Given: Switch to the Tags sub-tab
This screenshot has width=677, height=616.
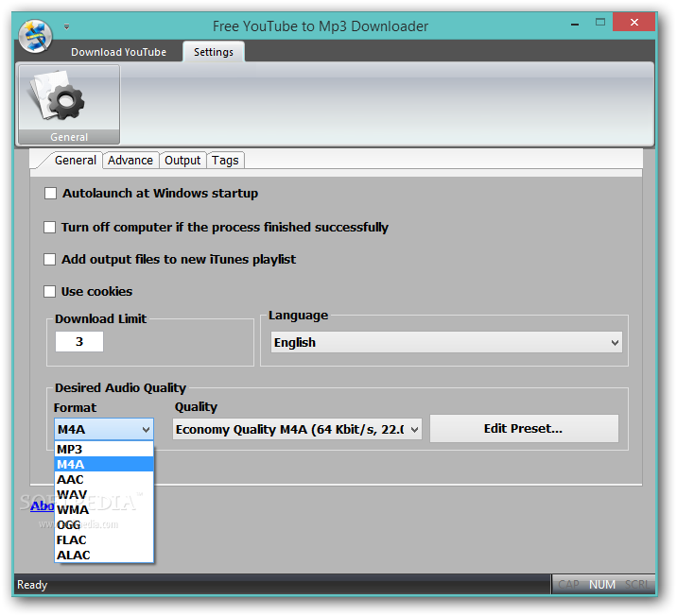Looking at the screenshot, I should tap(225, 161).
